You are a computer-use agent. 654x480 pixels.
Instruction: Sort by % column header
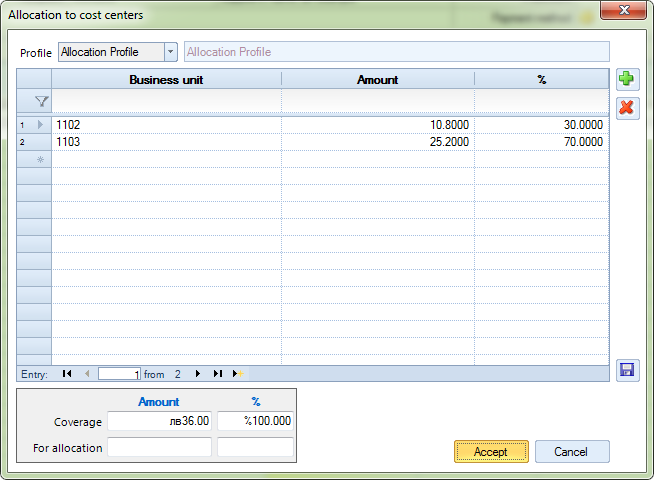click(541, 80)
